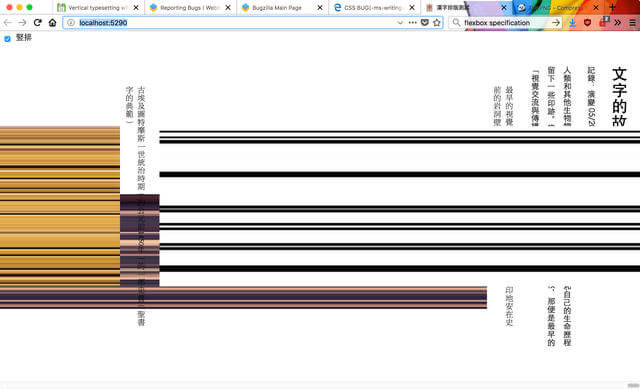Image resolution: width=640 pixels, height=389 pixels.
Task: Reload the current page
Action: (x=38, y=22)
